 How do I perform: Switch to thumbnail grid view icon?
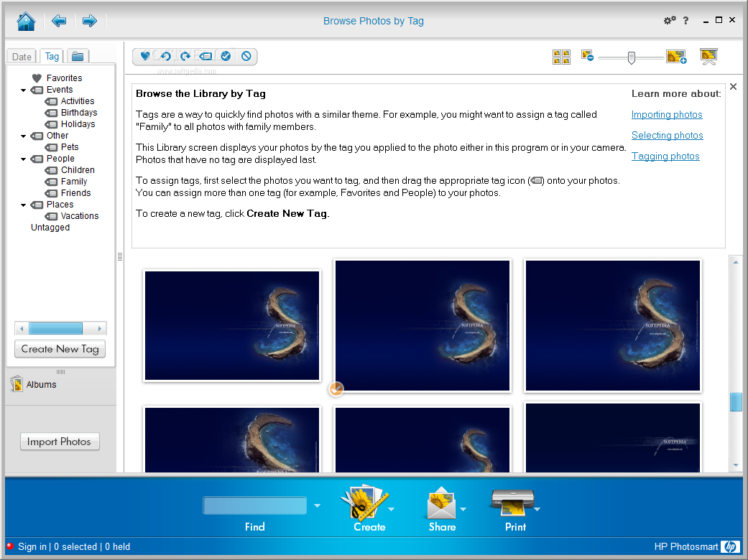561,57
